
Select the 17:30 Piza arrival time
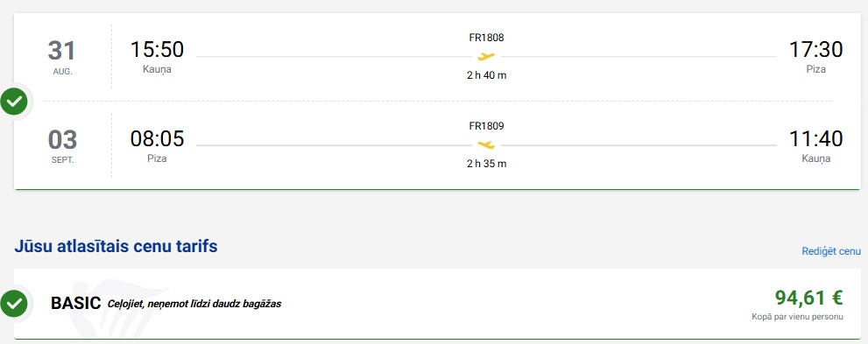(x=816, y=50)
